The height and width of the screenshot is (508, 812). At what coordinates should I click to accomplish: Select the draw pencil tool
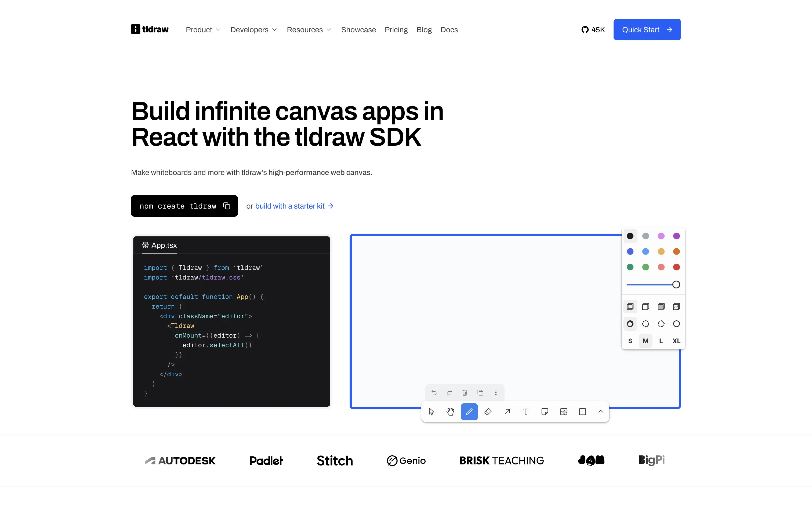point(469,412)
